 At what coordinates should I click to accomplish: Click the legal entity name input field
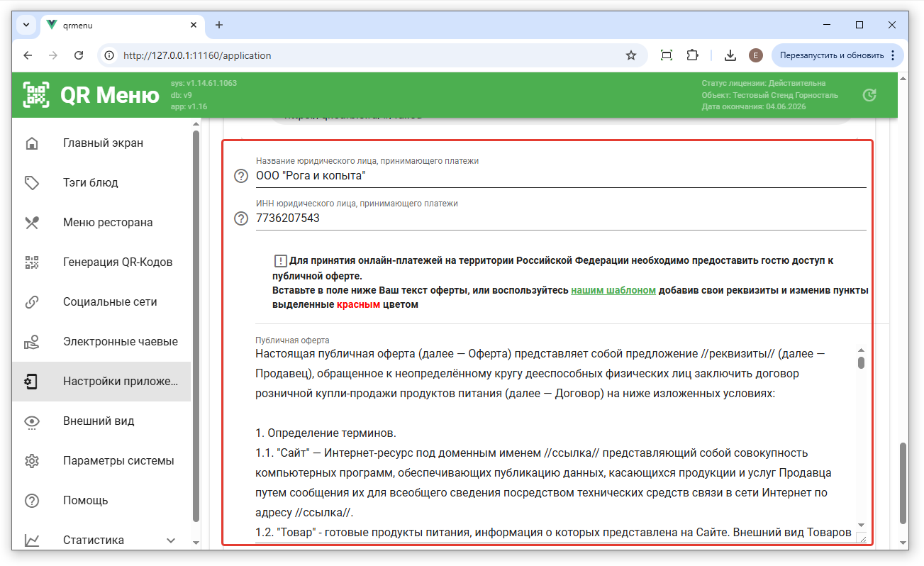pos(561,176)
